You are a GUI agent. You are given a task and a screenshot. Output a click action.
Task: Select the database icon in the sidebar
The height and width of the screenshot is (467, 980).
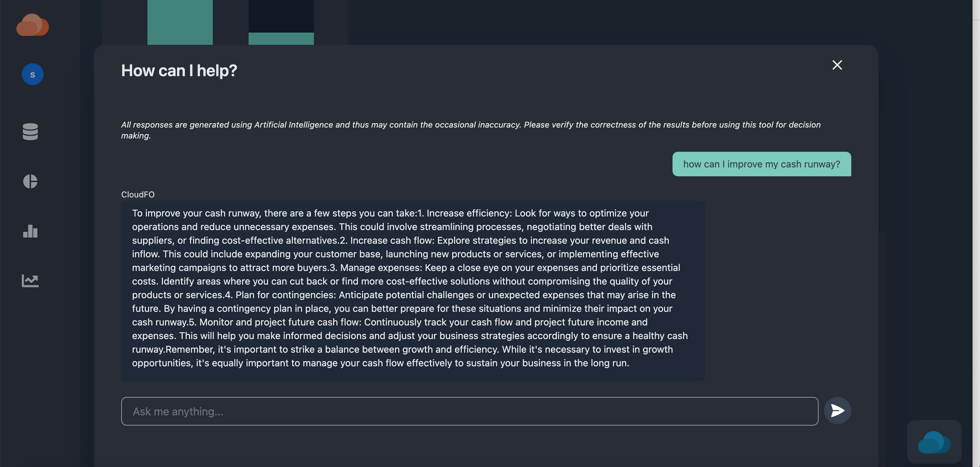(x=30, y=132)
